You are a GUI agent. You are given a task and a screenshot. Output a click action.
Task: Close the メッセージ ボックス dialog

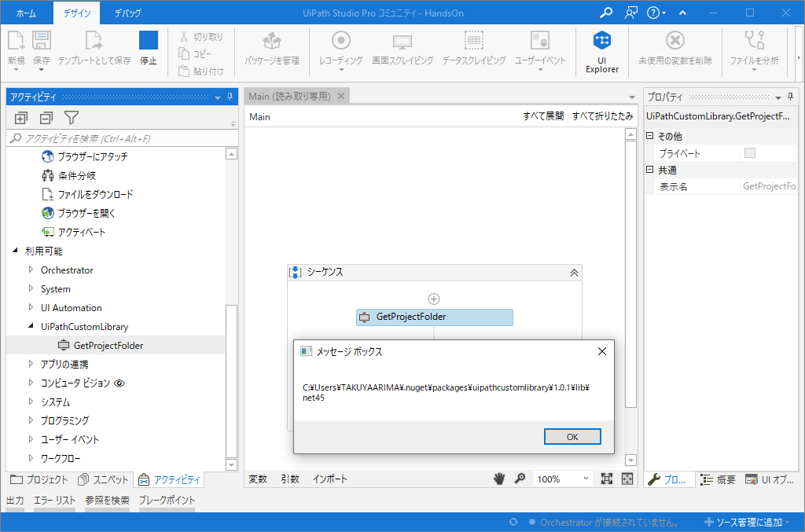click(x=602, y=351)
